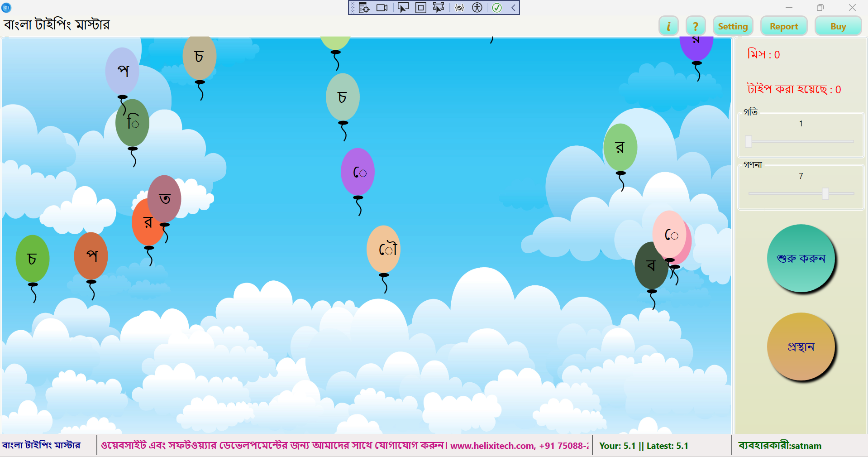Click the গতি speed slider thumb
The height and width of the screenshot is (457, 868).
point(749,141)
